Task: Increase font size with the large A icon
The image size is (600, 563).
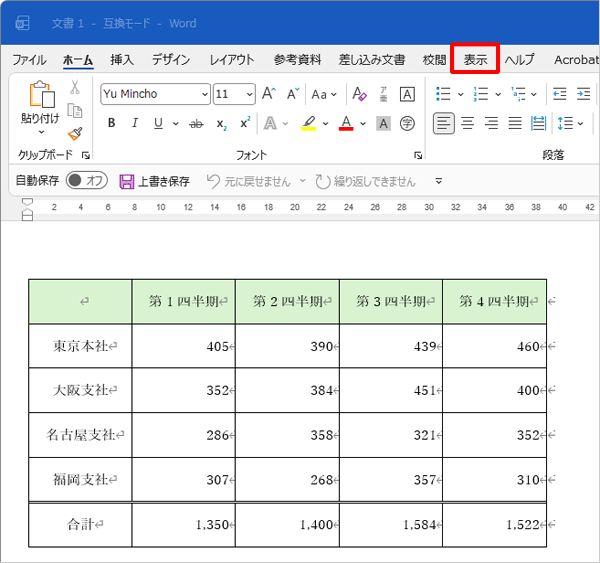Action: (x=269, y=93)
